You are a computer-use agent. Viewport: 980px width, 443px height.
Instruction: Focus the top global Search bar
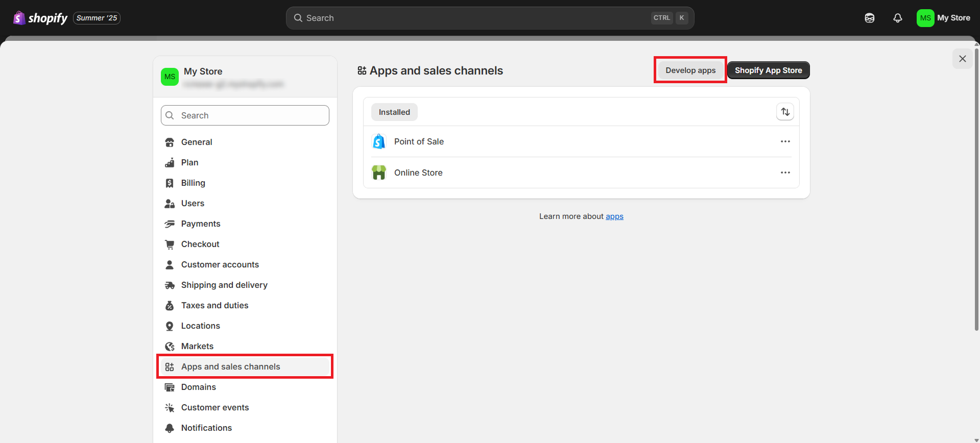tap(490, 18)
